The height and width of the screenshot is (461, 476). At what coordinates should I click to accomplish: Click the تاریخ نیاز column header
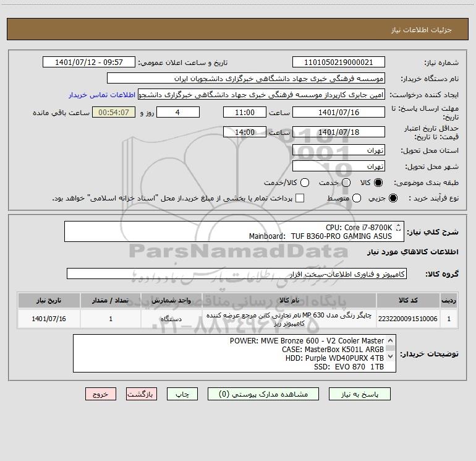point(49,301)
